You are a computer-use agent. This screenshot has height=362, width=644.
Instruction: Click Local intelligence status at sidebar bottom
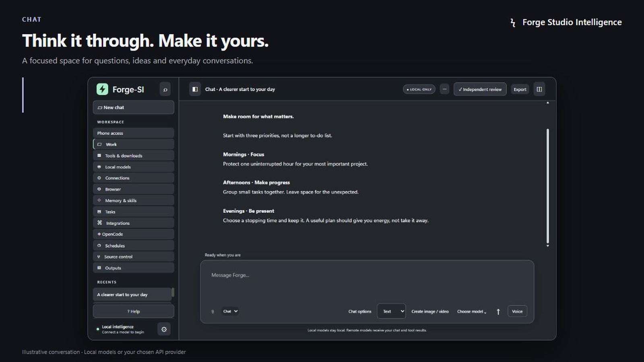point(120,329)
